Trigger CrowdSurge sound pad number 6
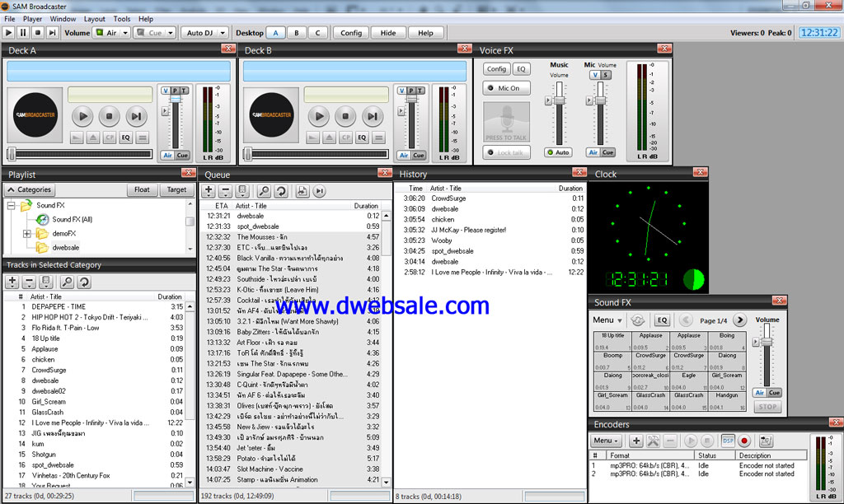Image resolution: width=844 pixels, height=504 pixels. [x=651, y=361]
